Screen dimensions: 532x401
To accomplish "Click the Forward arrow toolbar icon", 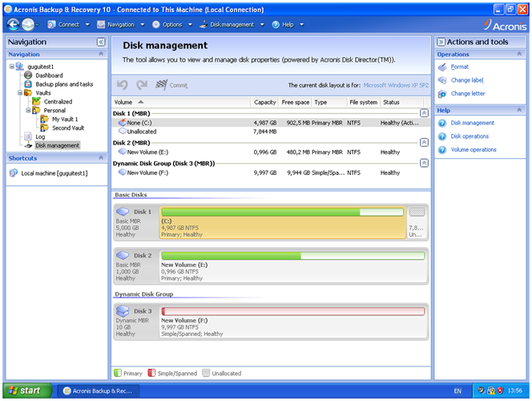I will (x=28, y=24).
